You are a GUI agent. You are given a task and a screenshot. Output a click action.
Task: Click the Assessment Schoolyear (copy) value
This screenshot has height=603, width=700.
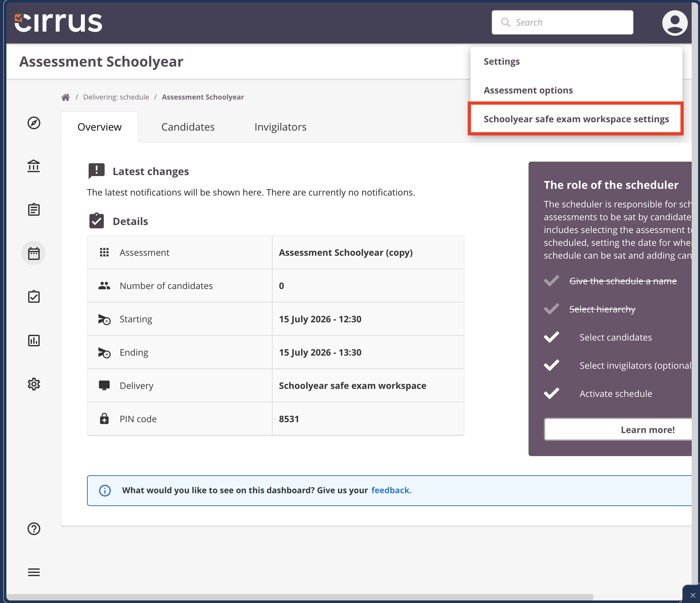pyautogui.click(x=346, y=253)
